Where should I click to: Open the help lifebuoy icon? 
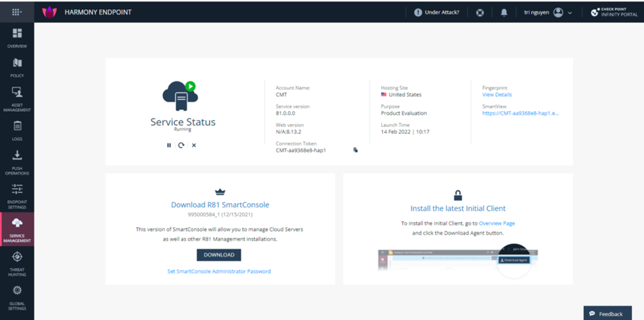point(480,13)
